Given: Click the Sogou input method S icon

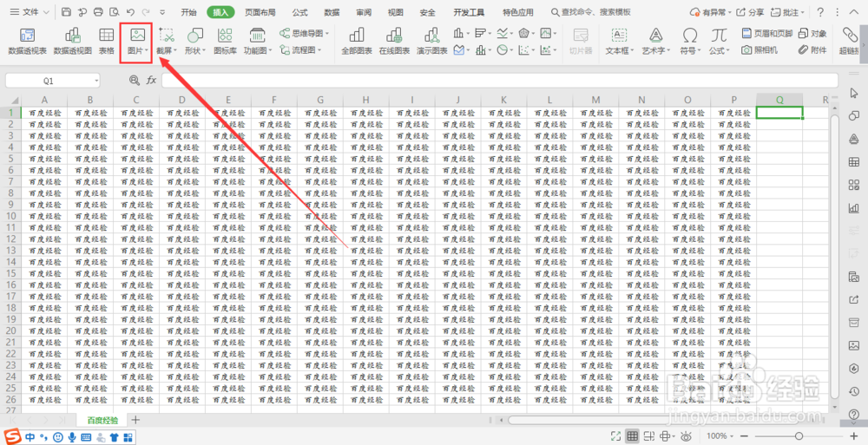Looking at the screenshot, I should 13,436.
